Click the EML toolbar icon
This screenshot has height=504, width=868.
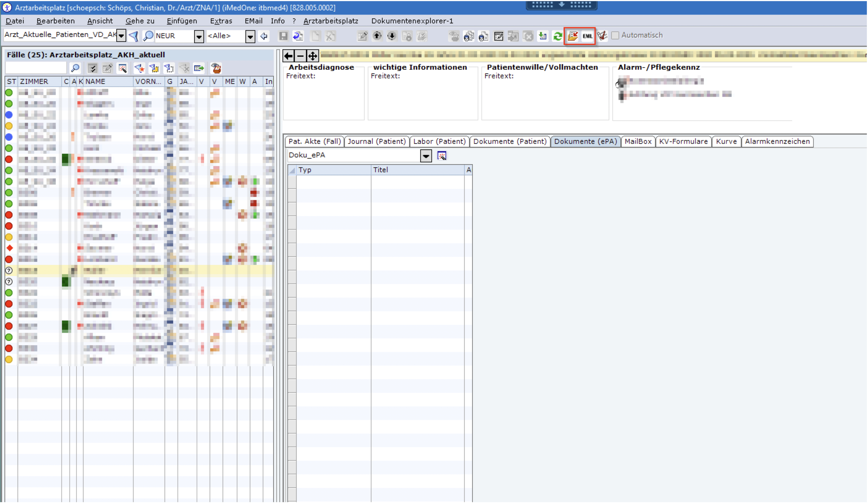pyautogui.click(x=587, y=36)
